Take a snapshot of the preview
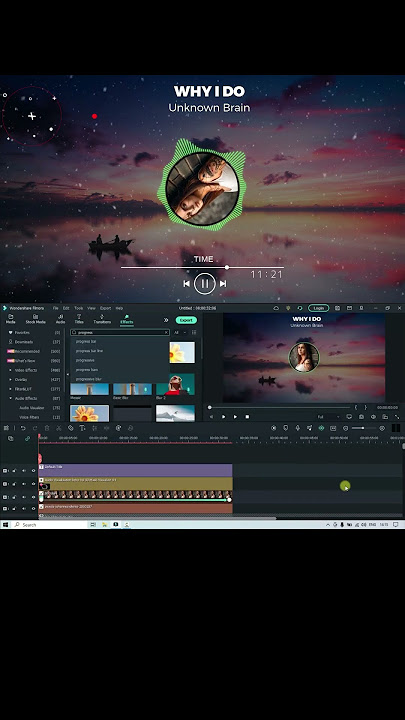The height and width of the screenshot is (720, 405). click(x=361, y=417)
